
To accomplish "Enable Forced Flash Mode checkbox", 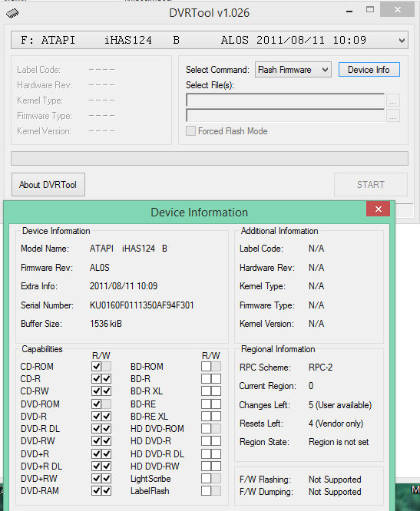I will click(190, 131).
